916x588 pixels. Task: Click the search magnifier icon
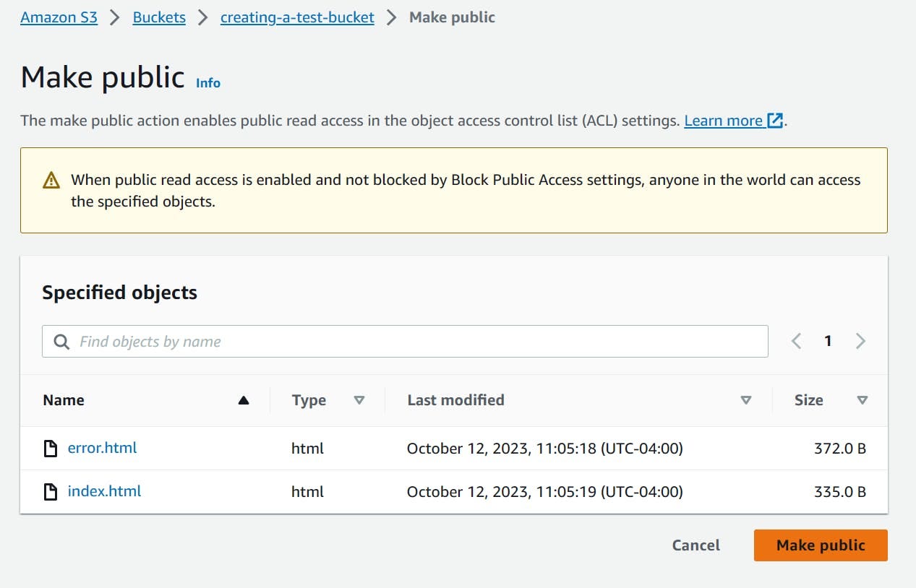(62, 342)
